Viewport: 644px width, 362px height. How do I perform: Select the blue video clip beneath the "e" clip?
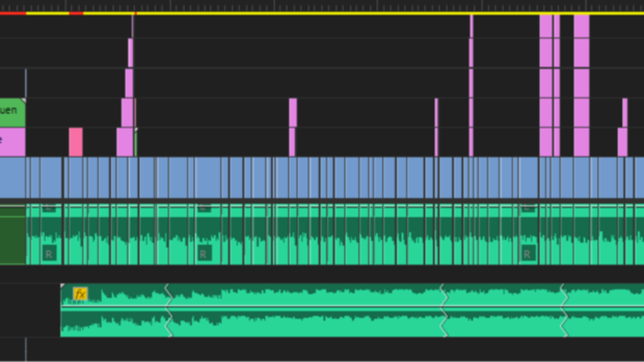(12, 178)
